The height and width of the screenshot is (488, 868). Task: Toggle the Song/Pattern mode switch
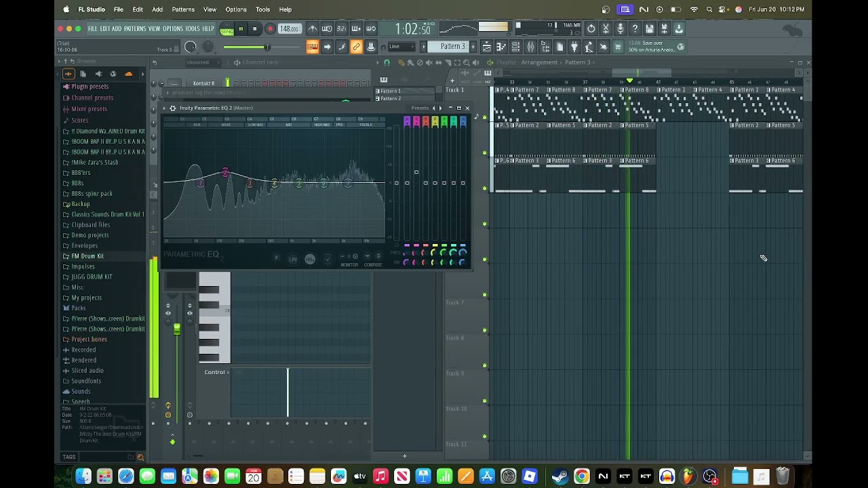coord(226,29)
